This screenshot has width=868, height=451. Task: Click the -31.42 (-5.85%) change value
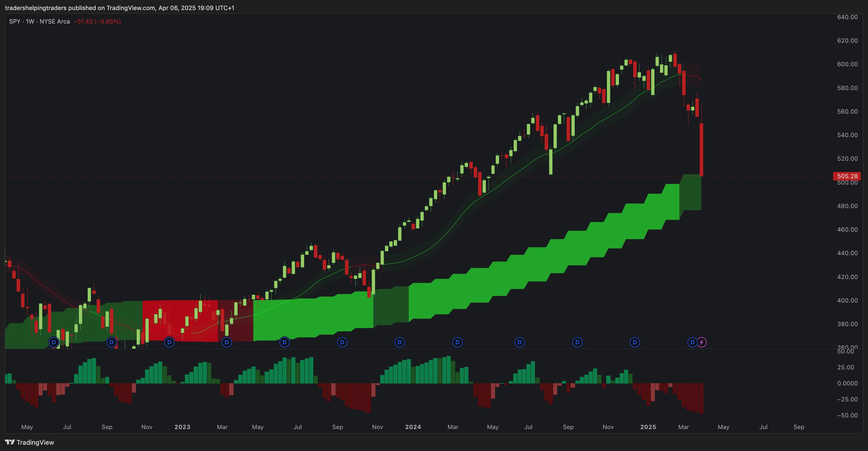point(97,22)
